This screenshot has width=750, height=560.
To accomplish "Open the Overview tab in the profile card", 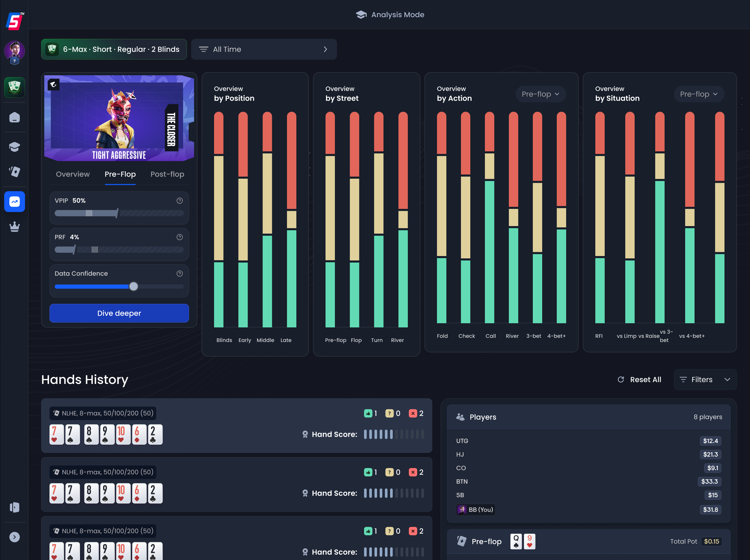I will pyautogui.click(x=72, y=174).
